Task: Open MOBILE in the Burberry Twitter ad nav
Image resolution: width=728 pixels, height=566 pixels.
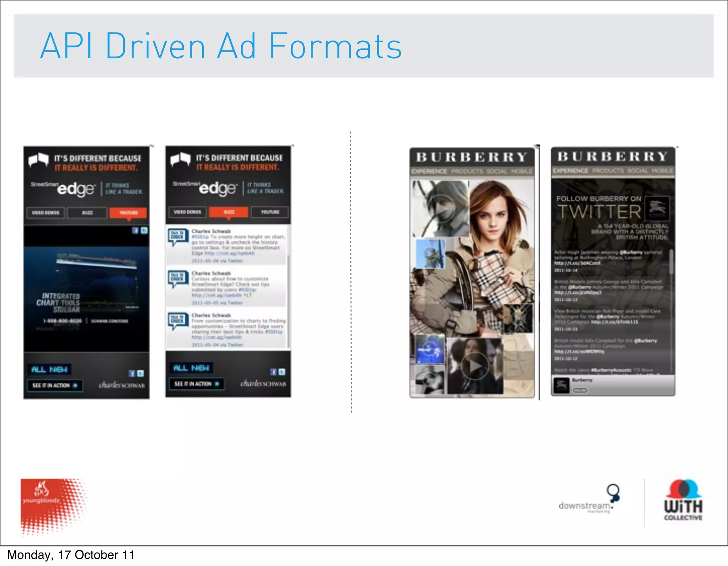Action: 663,171
